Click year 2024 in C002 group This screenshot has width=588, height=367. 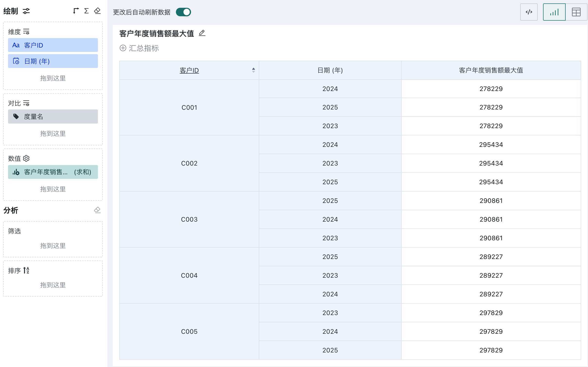pos(330,145)
